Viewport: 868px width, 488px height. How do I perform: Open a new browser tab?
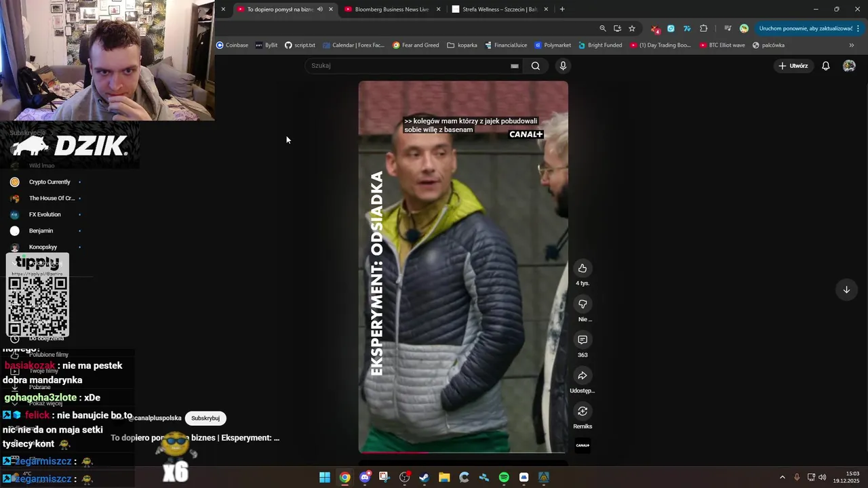[x=562, y=9]
